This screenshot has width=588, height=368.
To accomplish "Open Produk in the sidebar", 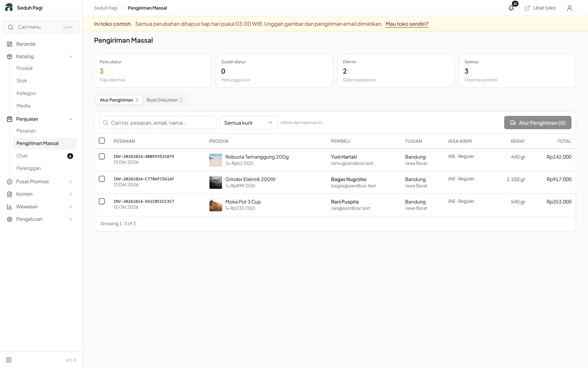I will [25, 68].
